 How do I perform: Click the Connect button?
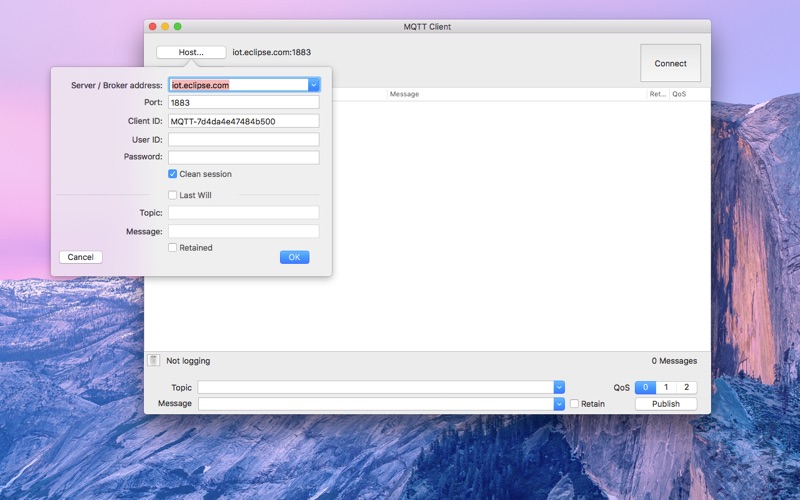coord(670,63)
